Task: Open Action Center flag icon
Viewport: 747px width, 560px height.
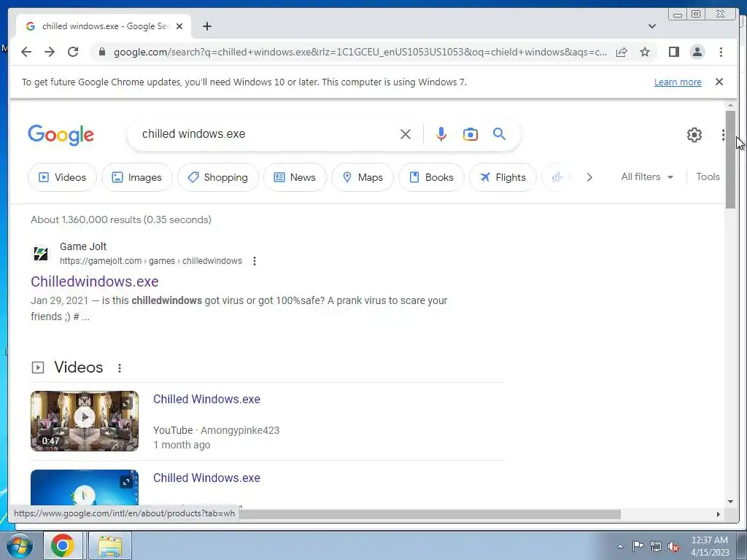Action: pos(638,546)
